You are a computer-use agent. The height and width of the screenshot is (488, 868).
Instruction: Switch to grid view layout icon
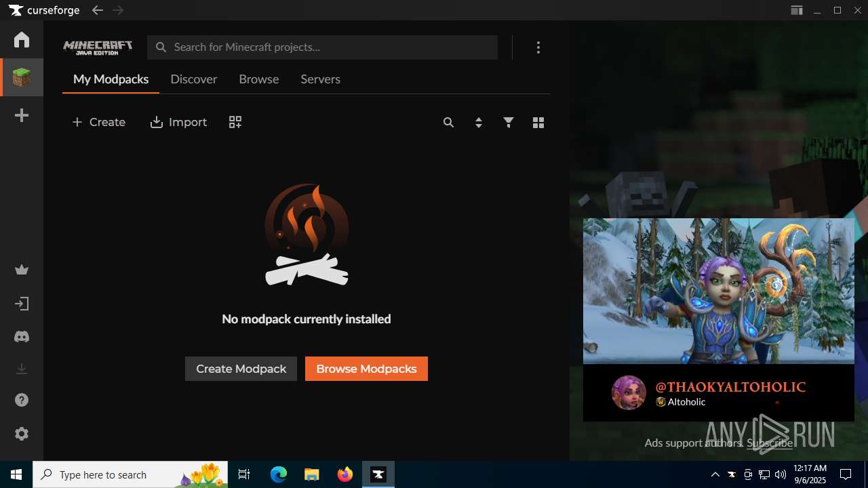click(538, 123)
